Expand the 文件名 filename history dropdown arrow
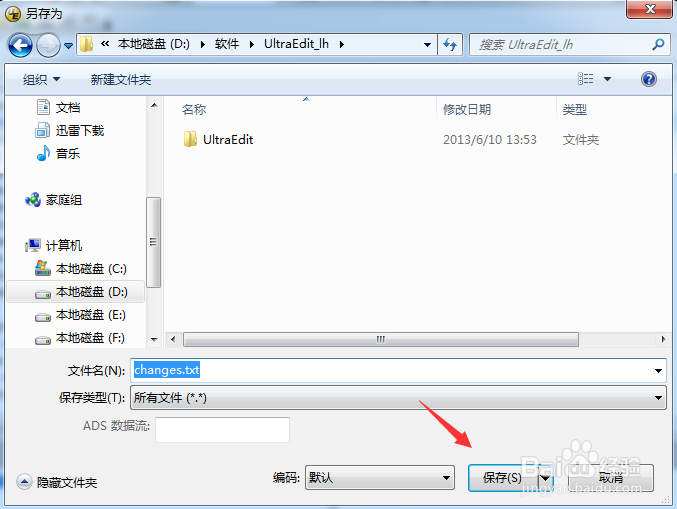This screenshot has width=677, height=509. tap(658, 370)
